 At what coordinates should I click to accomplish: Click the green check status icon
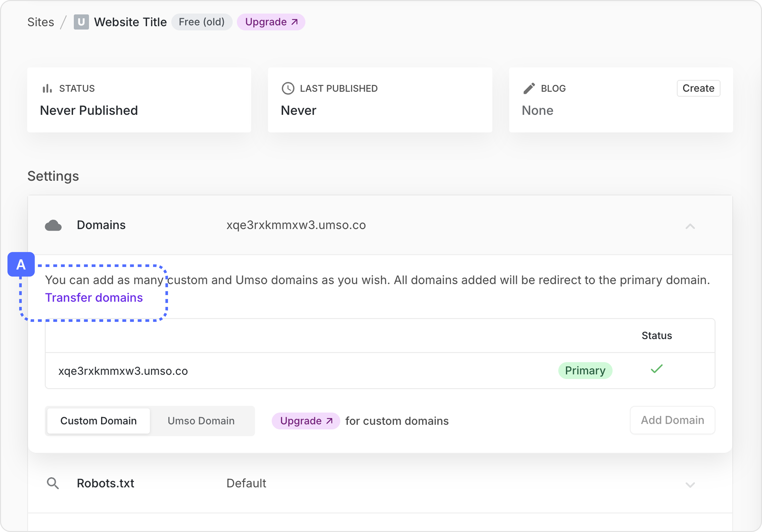tap(656, 369)
